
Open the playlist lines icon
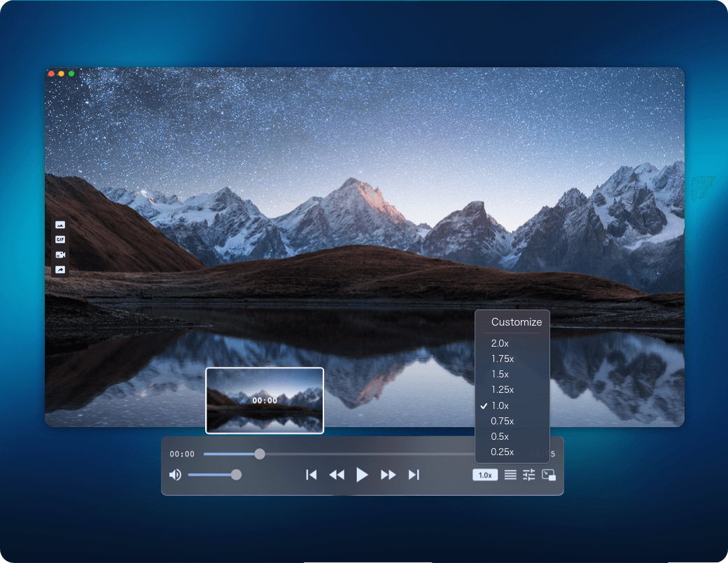(x=510, y=475)
